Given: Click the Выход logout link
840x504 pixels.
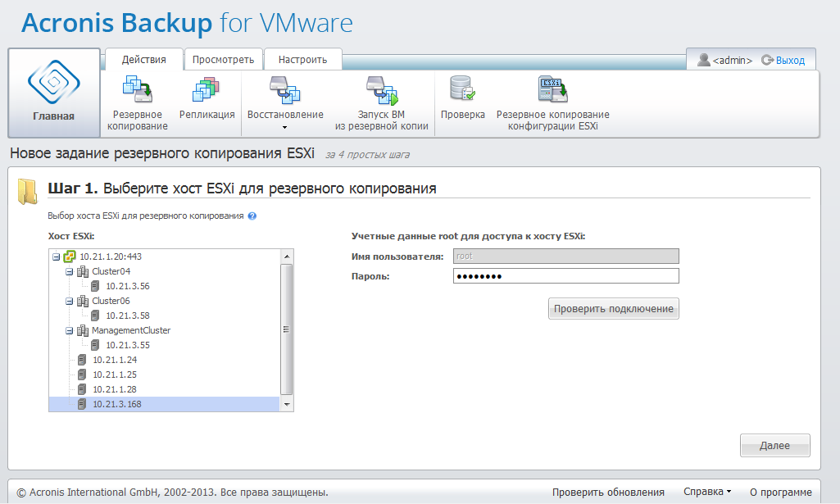Looking at the screenshot, I should tap(789, 60).
